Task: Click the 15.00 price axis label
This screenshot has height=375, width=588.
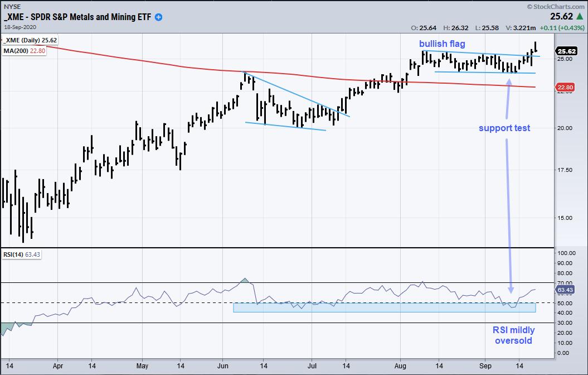Action: pyautogui.click(x=564, y=218)
